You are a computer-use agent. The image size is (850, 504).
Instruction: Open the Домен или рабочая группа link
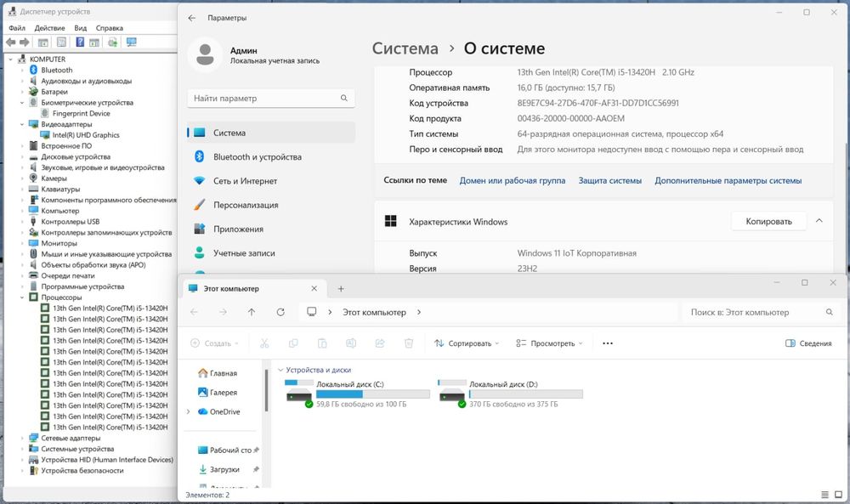coord(513,180)
